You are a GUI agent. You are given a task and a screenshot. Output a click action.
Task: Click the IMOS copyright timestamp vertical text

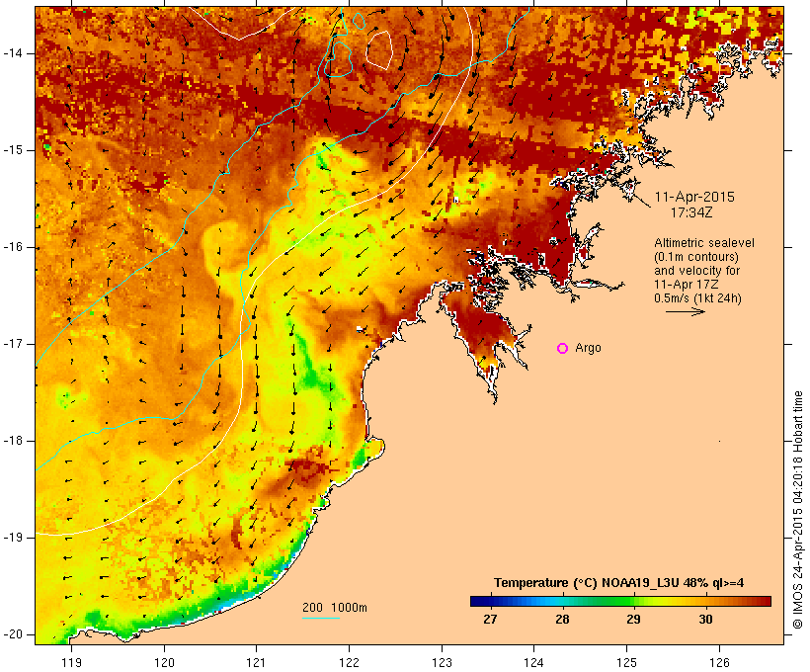pos(798,510)
